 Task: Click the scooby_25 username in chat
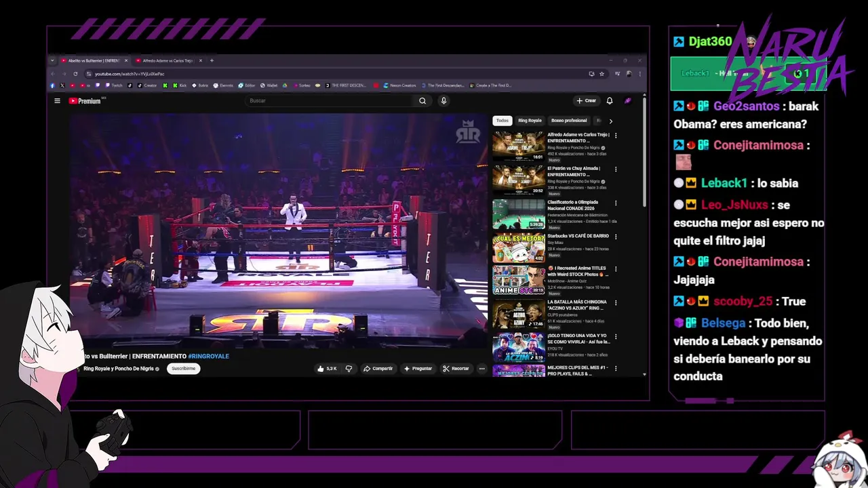pyautogui.click(x=743, y=302)
